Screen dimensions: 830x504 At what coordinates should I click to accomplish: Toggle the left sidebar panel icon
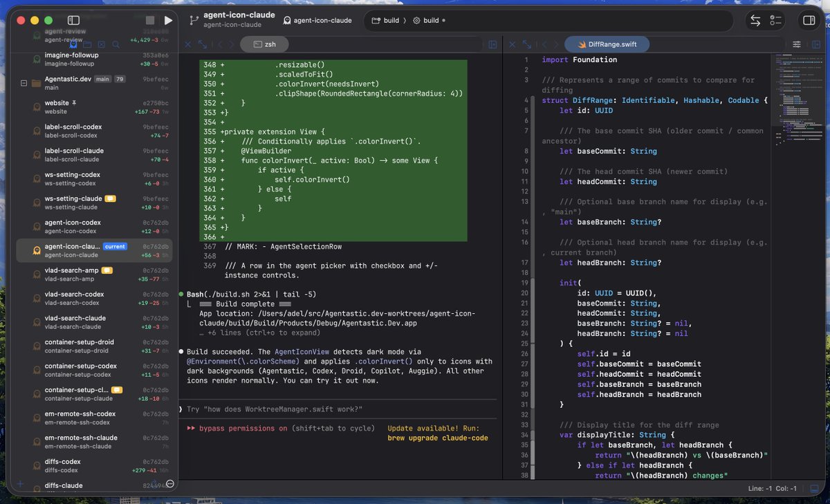73,21
